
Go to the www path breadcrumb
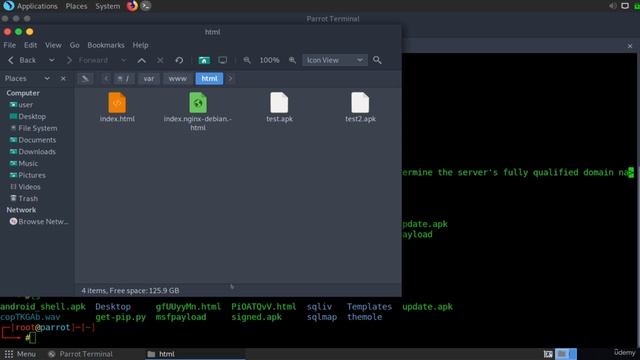[178, 78]
